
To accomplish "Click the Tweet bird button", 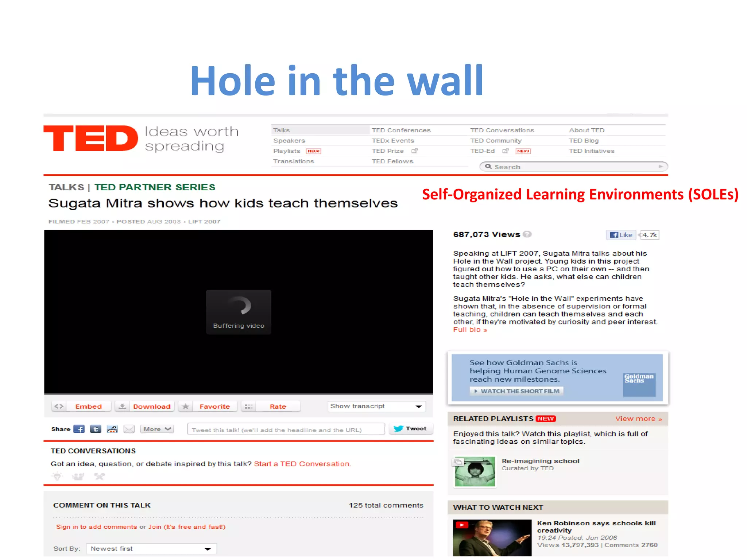I will click(411, 429).
